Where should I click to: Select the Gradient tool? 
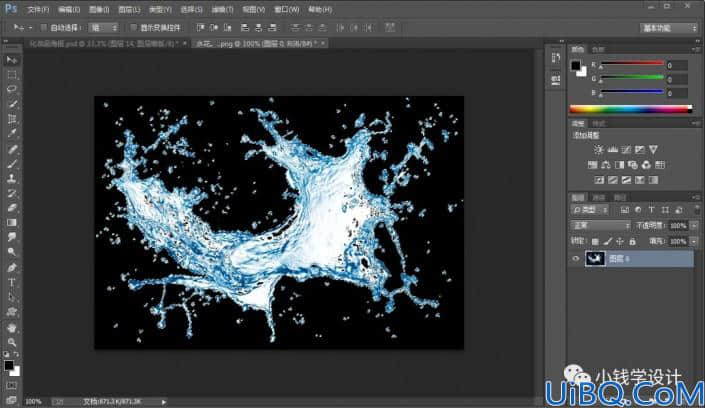pyautogui.click(x=12, y=223)
